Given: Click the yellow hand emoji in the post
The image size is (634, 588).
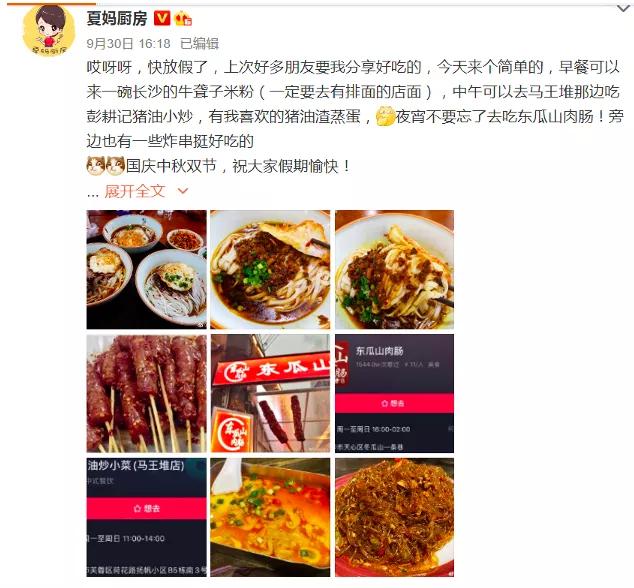Looking at the screenshot, I should point(385,116).
